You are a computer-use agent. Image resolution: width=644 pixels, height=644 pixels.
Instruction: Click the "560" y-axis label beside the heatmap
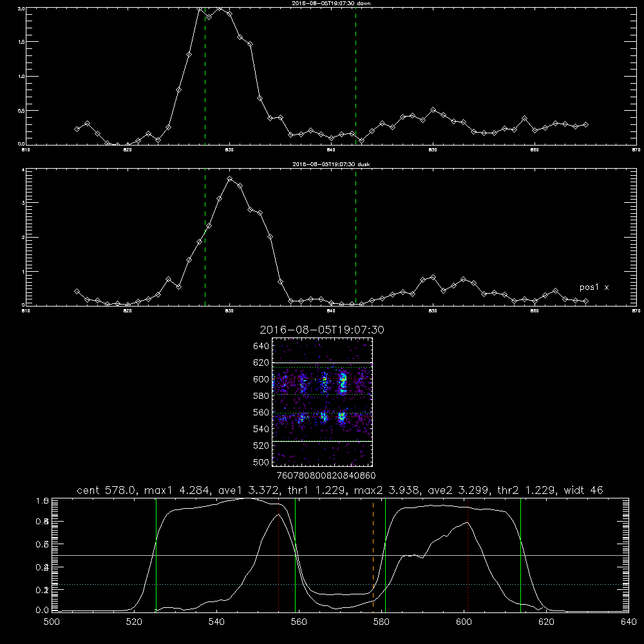tap(261, 412)
